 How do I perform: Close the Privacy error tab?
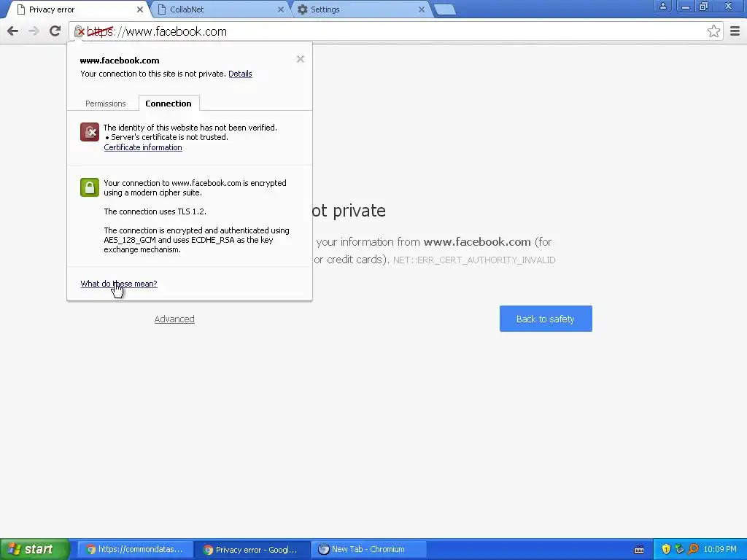(139, 9)
